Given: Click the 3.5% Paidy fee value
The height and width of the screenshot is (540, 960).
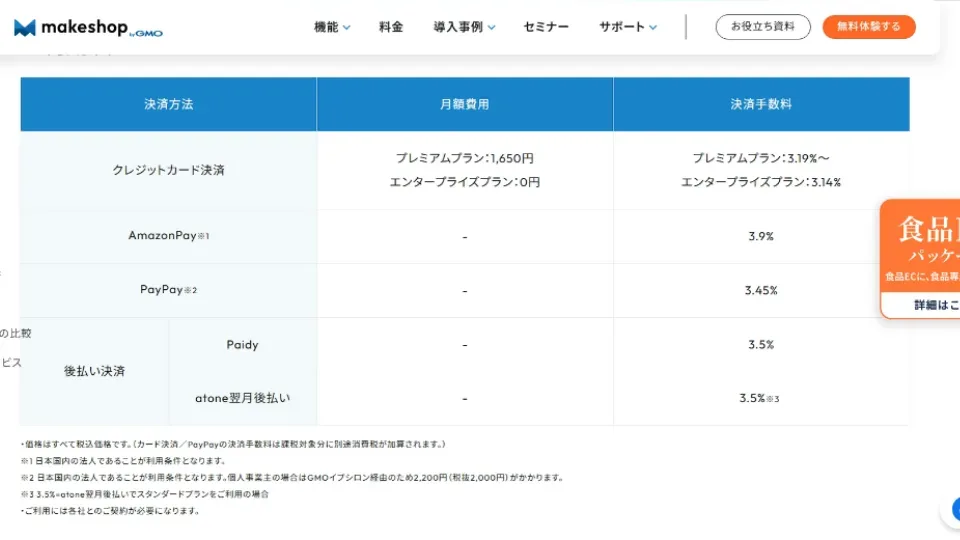Looking at the screenshot, I should pyautogui.click(x=761, y=345).
